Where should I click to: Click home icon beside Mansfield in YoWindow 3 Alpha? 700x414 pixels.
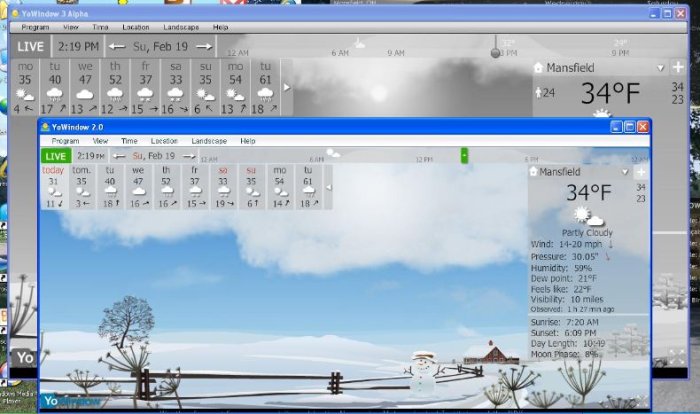pos(538,67)
